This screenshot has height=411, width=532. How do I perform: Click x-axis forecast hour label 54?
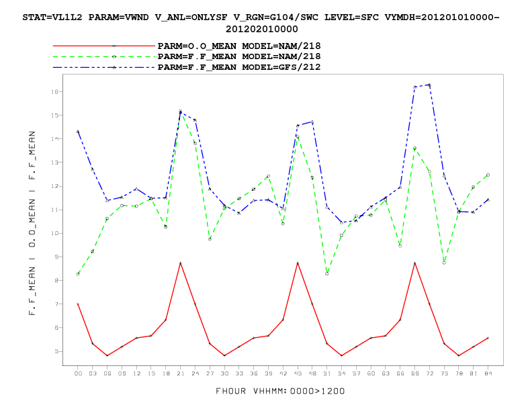[x=342, y=373]
